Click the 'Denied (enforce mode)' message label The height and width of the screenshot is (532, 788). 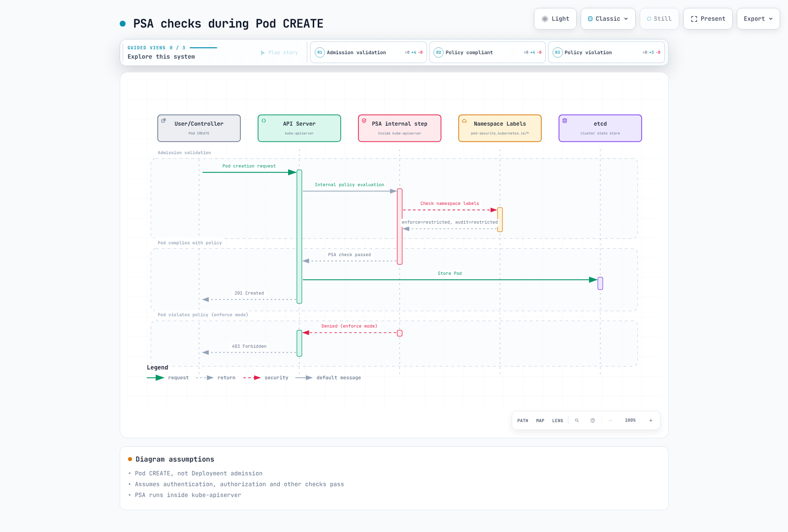(x=350, y=326)
